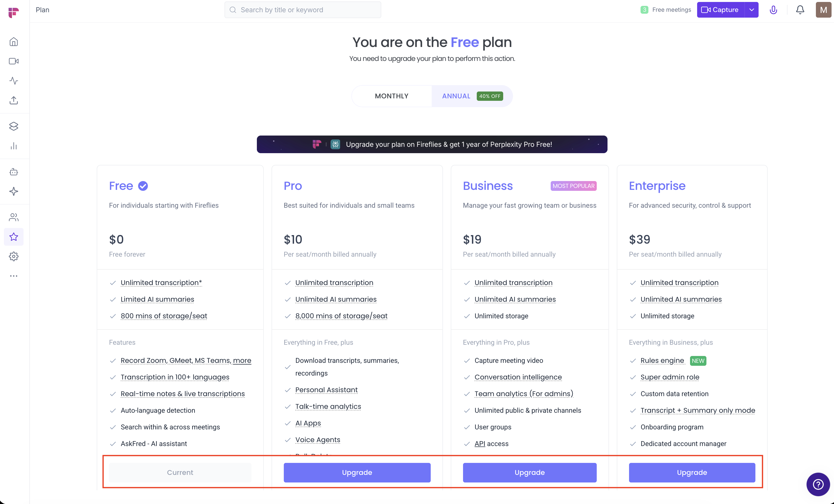
Task: Open notifications bell icon
Action: 800,10
